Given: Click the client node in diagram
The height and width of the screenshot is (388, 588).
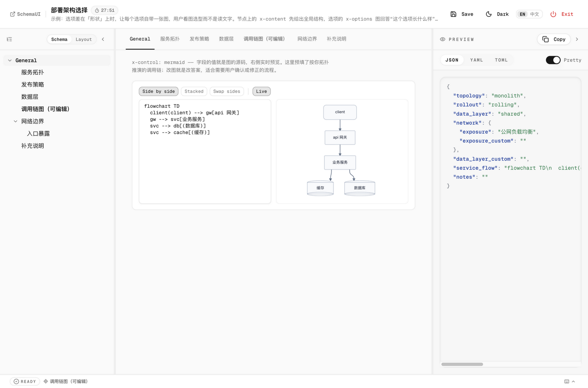Looking at the screenshot, I should (340, 112).
